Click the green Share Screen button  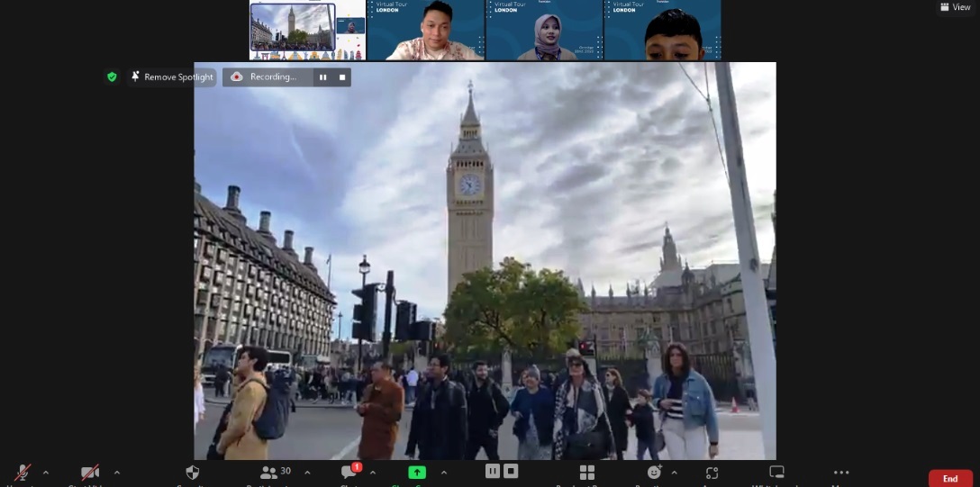[x=417, y=473]
